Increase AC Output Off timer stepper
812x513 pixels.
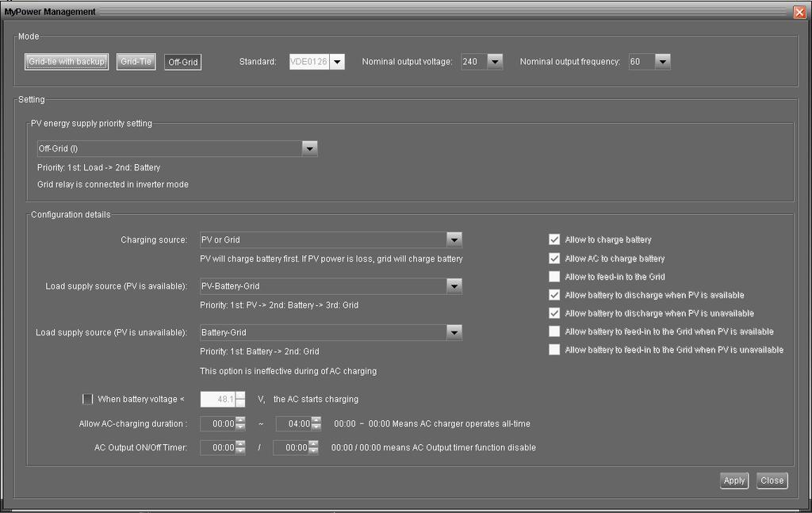(313, 444)
